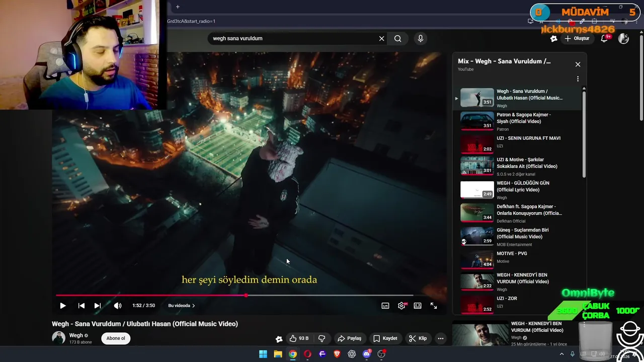This screenshot has height=362, width=644.
Task: Show hidden system tray icons
Action: click(x=561, y=354)
